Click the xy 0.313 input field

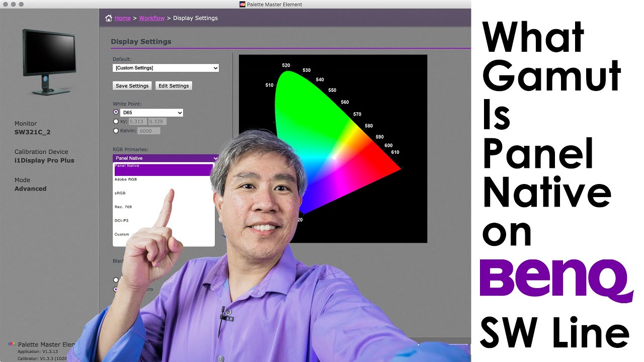(x=138, y=122)
